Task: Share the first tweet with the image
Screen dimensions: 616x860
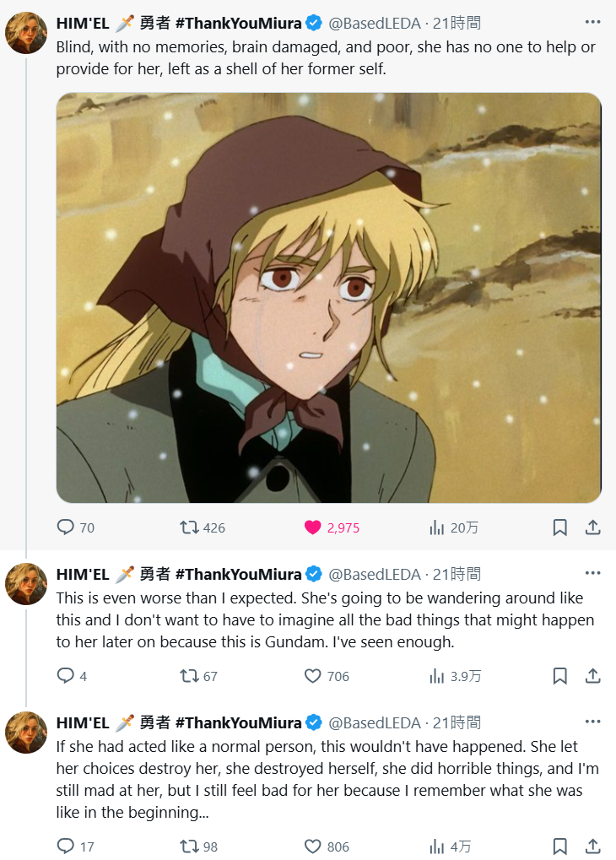Action: pyautogui.click(x=592, y=527)
